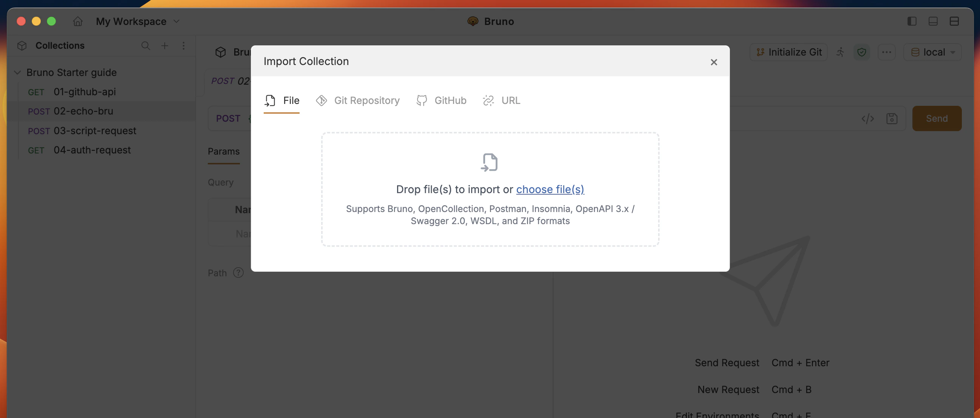The width and height of the screenshot is (980, 418).
Task: Open the local environment selector
Action: click(932, 52)
